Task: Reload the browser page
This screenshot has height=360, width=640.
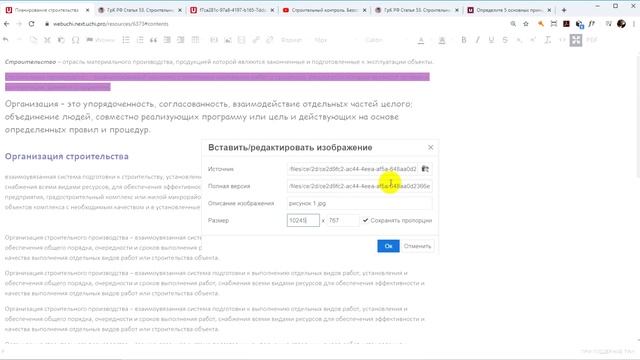Action: (31, 24)
